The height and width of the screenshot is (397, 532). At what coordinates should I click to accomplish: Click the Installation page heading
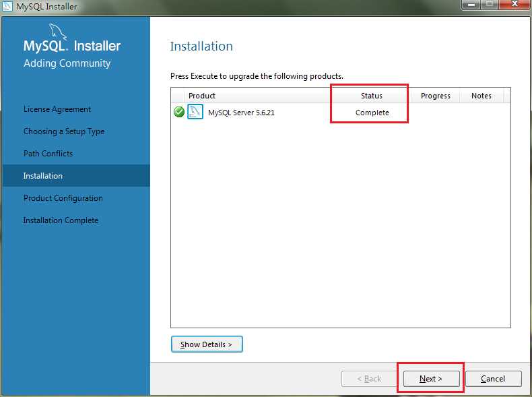click(201, 47)
